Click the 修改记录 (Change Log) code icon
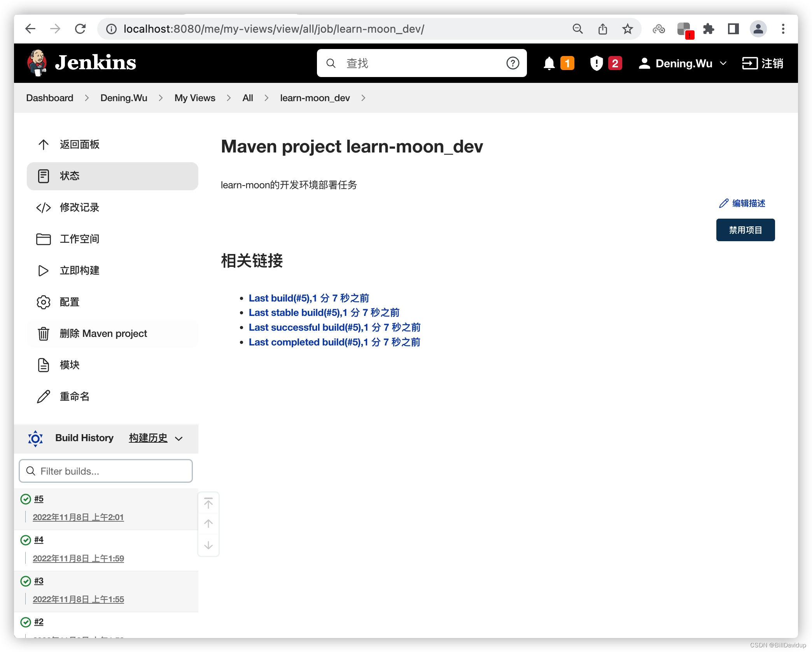 pos(43,207)
